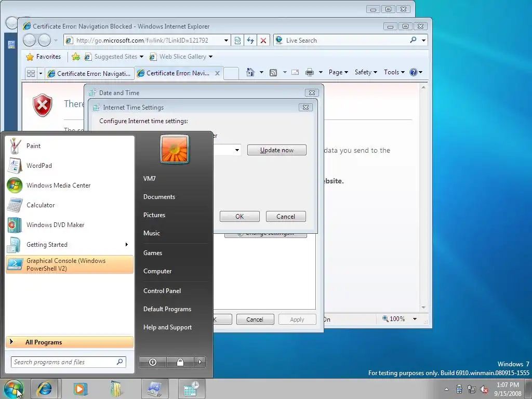This screenshot has height=399, width=532.
Task: Open the IE Page menu
Action: [x=338, y=72]
